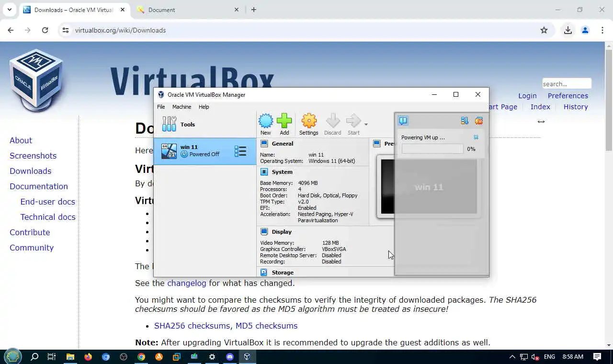The height and width of the screenshot is (364, 613).
Task: Select the Downloads – Oracle VM browser tab
Action: click(x=74, y=10)
